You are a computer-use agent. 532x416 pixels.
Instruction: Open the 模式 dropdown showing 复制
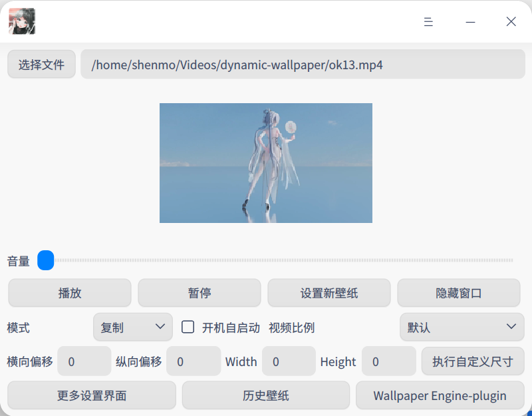click(132, 327)
